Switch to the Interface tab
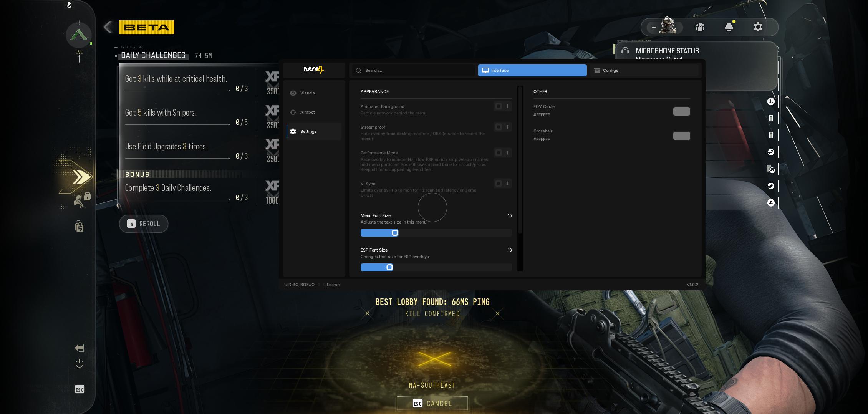This screenshot has width=868, height=414. point(532,70)
